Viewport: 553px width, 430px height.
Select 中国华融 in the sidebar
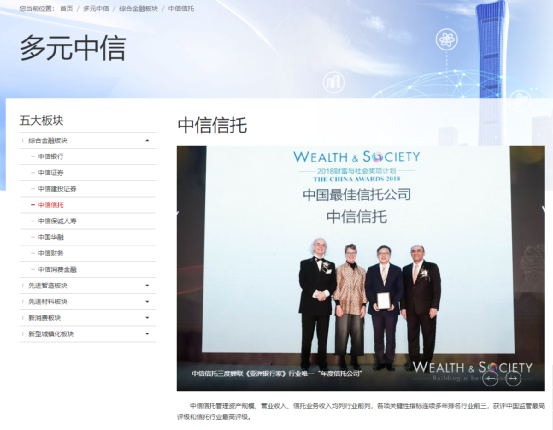coord(51,237)
